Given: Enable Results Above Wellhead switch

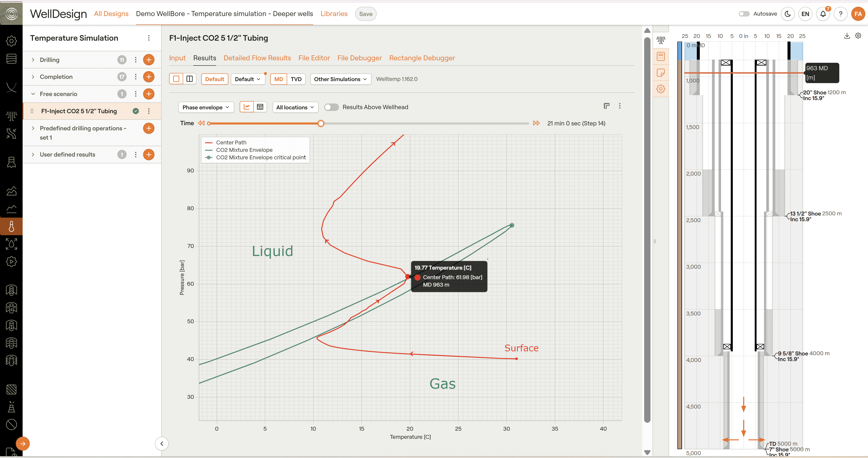Looking at the screenshot, I should [x=331, y=107].
